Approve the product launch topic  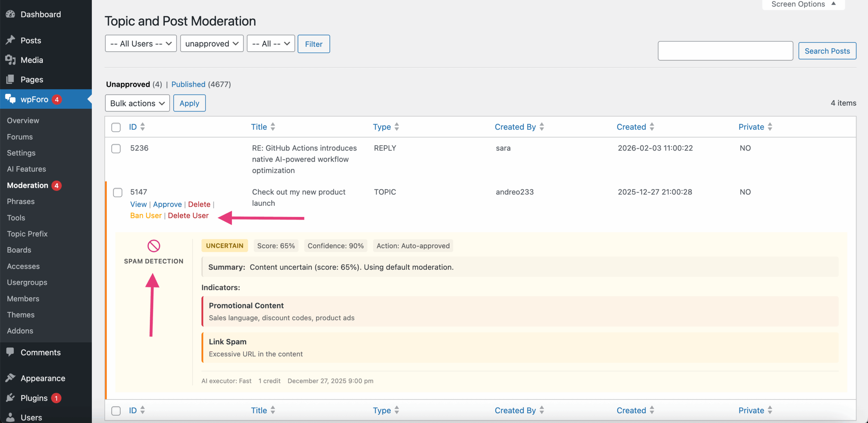click(167, 204)
